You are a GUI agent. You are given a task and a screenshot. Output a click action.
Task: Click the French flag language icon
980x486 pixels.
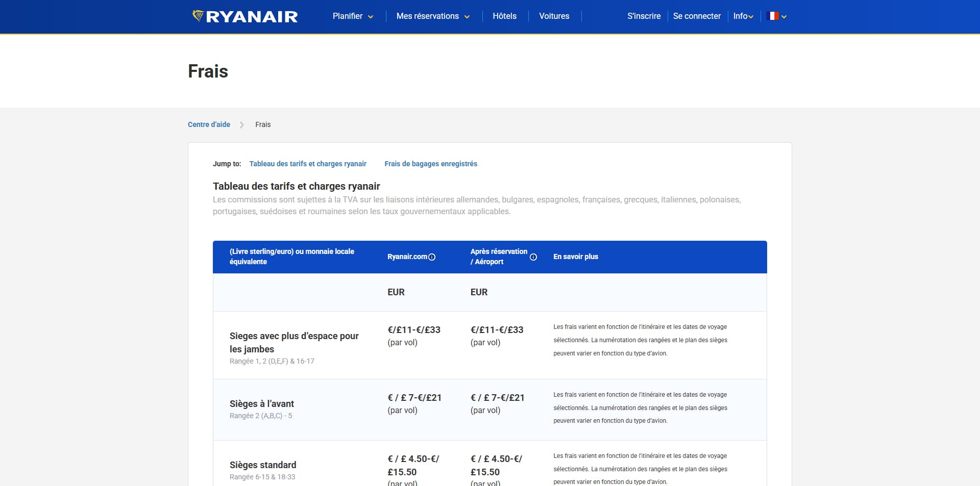click(x=773, y=16)
